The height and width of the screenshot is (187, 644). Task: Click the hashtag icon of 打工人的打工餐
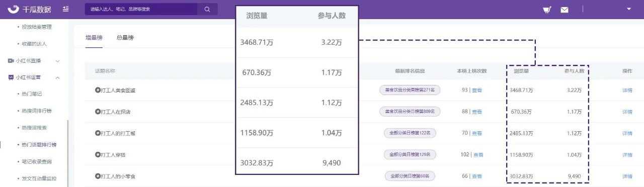(98, 133)
